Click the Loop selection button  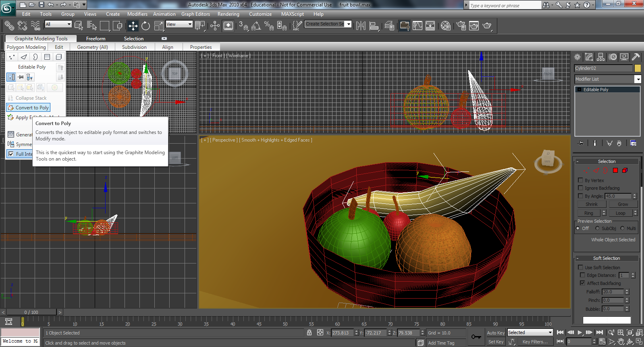(x=621, y=213)
